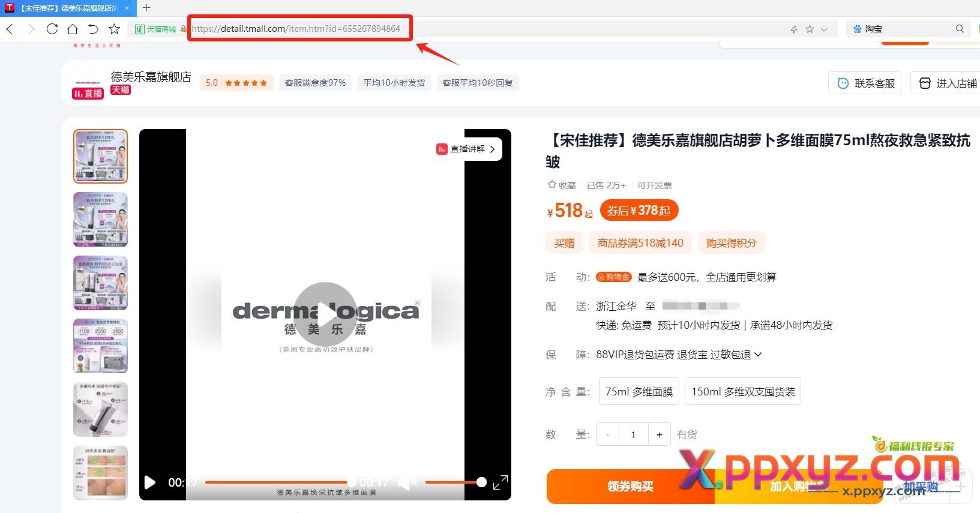Viewport: 980px width, 513px height.
Task: Click 商品券满518减140 coupon tag
Action: click(x=640, y=243)
